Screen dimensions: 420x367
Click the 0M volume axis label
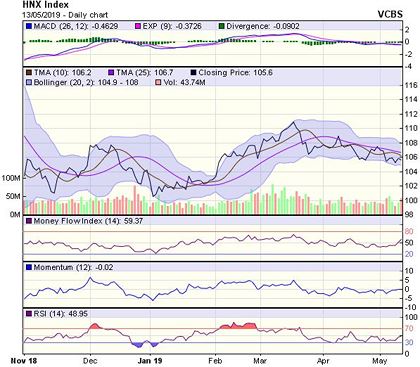click(x=15, y=214)
